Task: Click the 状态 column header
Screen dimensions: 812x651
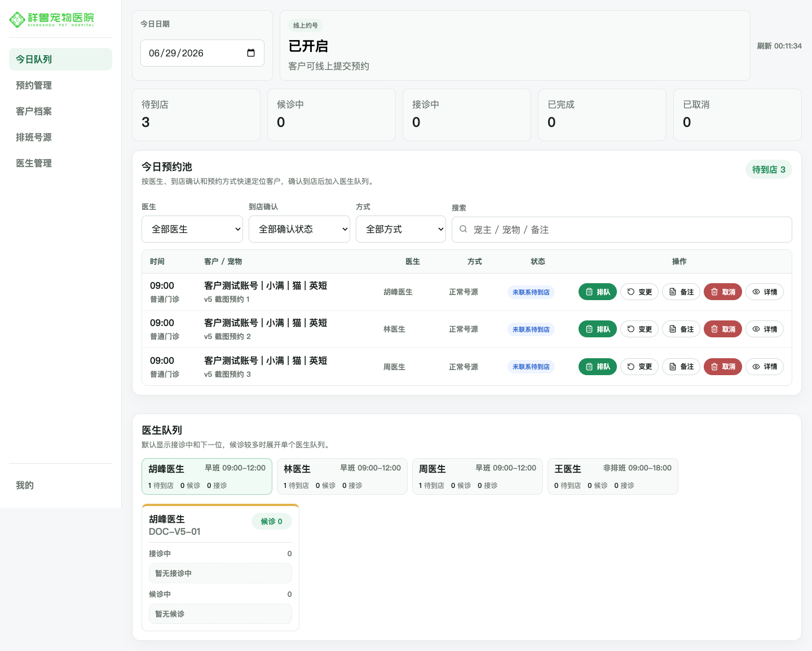Action: [538, 261]
